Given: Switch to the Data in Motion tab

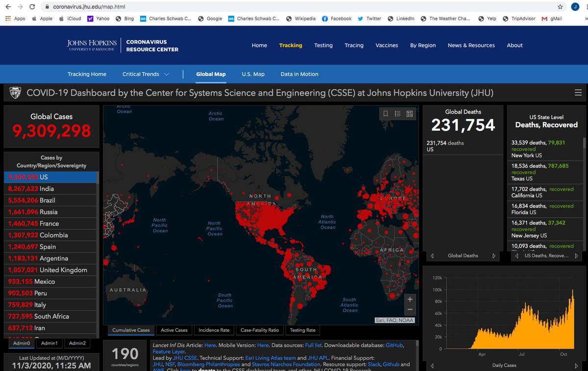Looking at the screenshot, I should [x=299, y=74].
